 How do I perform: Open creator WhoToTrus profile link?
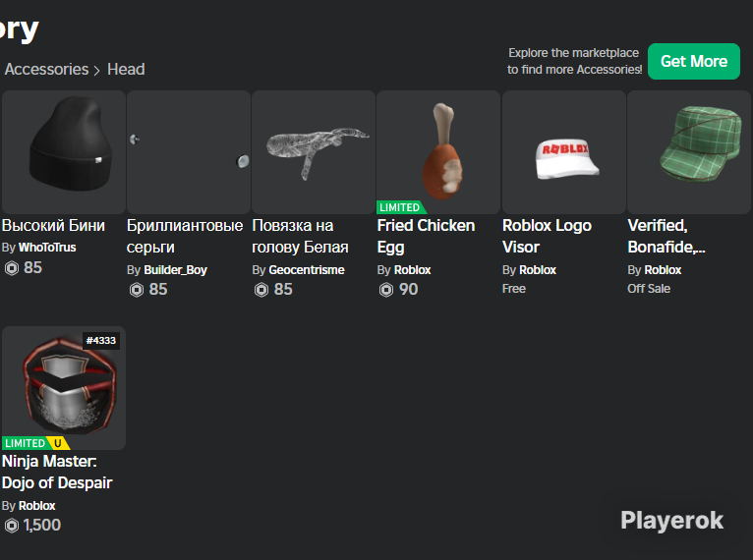pos(47,248)
